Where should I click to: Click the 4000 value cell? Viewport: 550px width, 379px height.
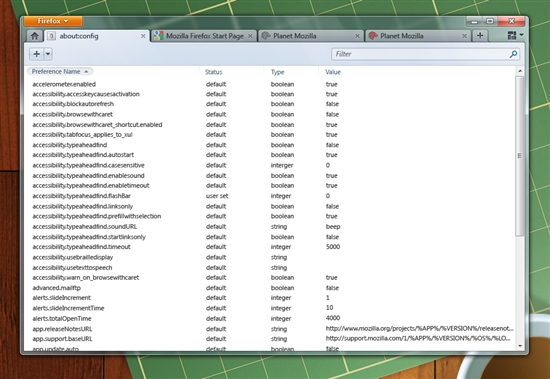333,318
